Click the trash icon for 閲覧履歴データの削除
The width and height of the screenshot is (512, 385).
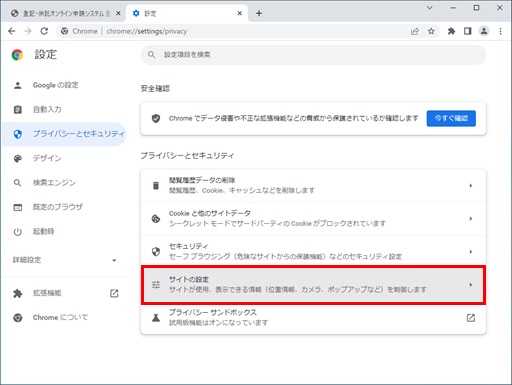[x=156, y=185]
